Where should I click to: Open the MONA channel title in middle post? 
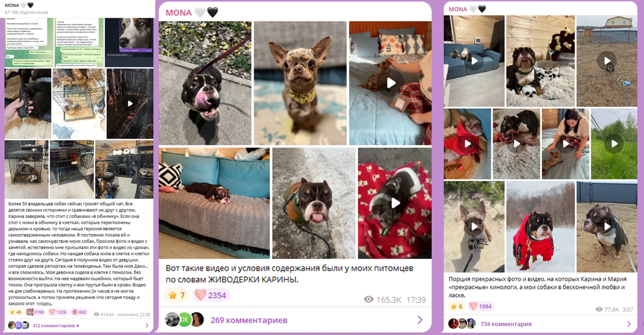[179, 12]
